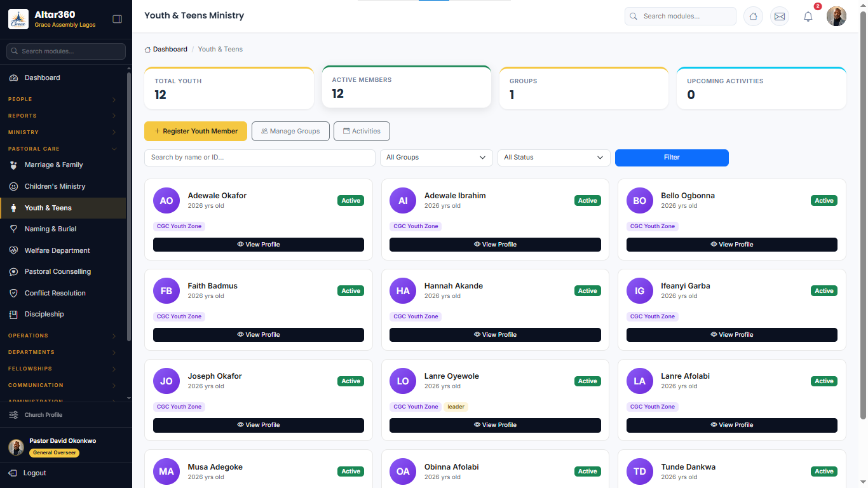Click the user avatar in top bar

(836, 17)
